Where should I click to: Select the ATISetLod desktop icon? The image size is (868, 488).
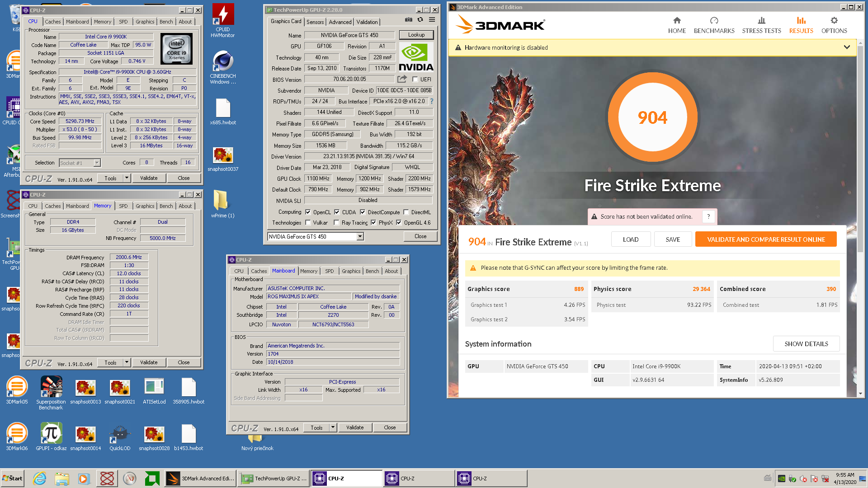point(154,391)
